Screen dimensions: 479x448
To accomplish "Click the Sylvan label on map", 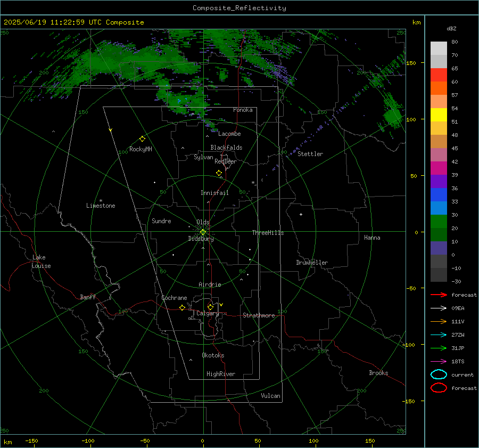I will pyautogui.click(x=203, y=157).
